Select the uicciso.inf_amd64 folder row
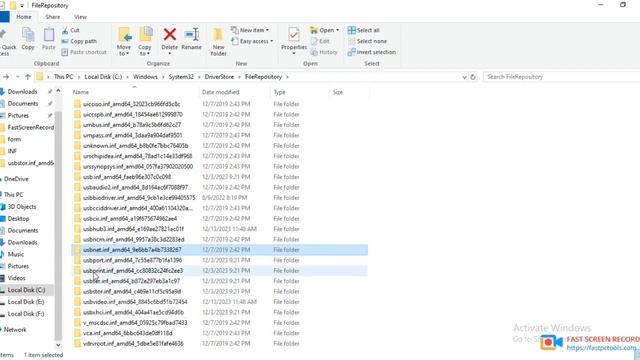The width and height of the screenshot is (640, 360). [x=220, y=104]
